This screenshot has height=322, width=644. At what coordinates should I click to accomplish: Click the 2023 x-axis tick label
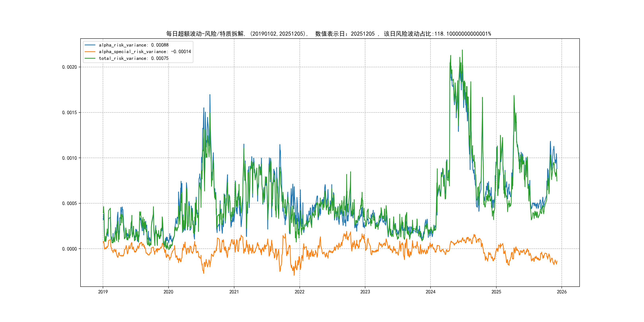coord(365,292)
